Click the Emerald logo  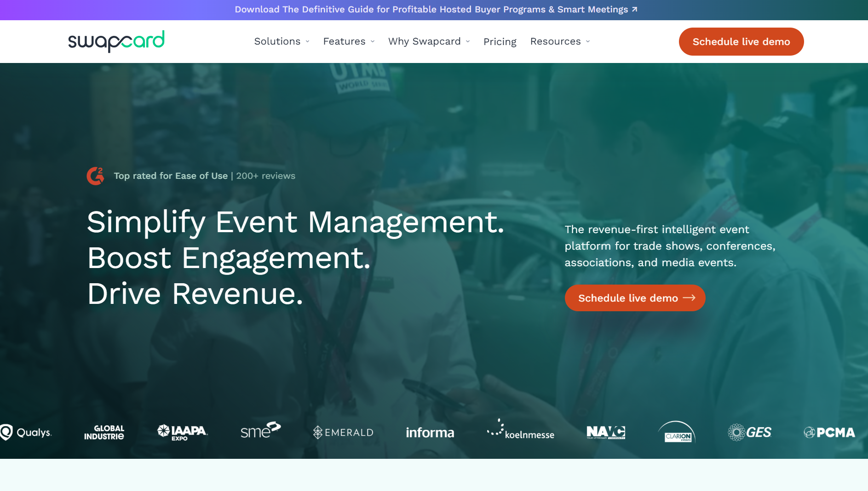point(343,433)
